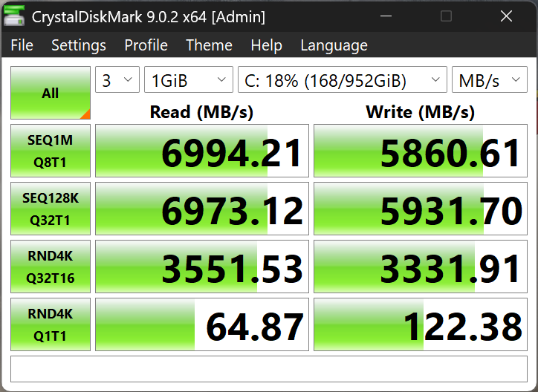Open the File menu
The width and height of the screenshot is (538, 392).
tap(22, 45)
